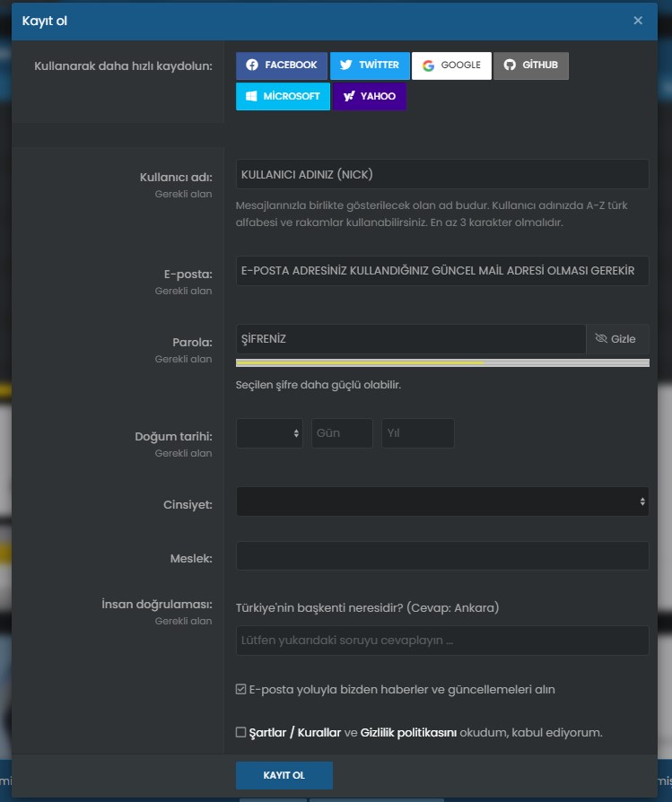This screenshot has width=672, height=802.
Task: Click the 'Kullanarak daha hızlı kaydolun:' label
Action: (123, 66)
